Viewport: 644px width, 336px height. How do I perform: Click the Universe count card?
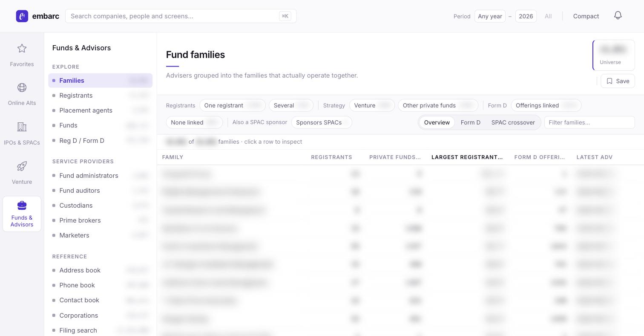coord(614,55)
